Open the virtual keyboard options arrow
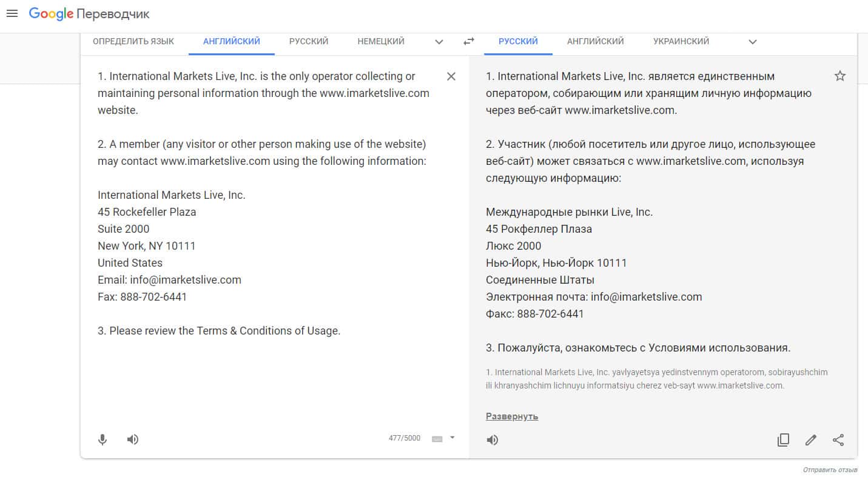The image size is (868, 480). (452, 438)
